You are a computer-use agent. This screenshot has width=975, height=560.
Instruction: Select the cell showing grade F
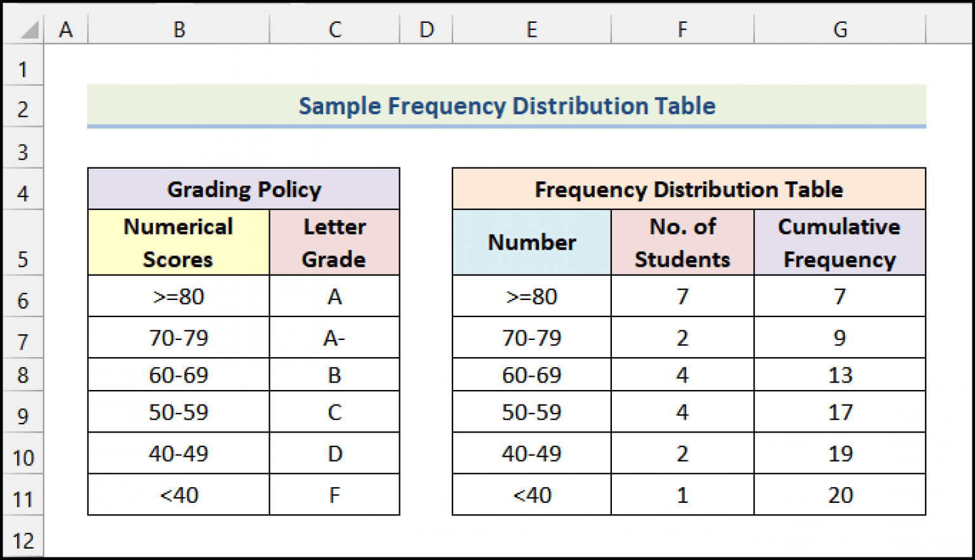[335, 495]
